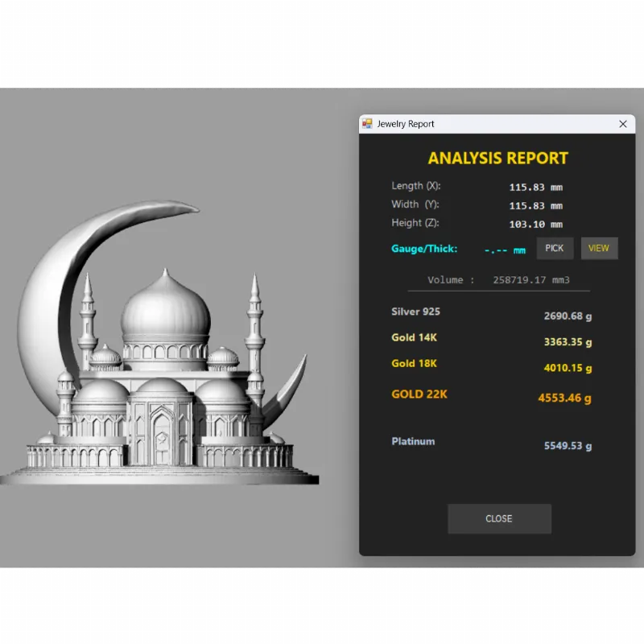Click the Gold 18K weight value
The width and height of the screenshot is (644, 644).
tap(568, 369)
